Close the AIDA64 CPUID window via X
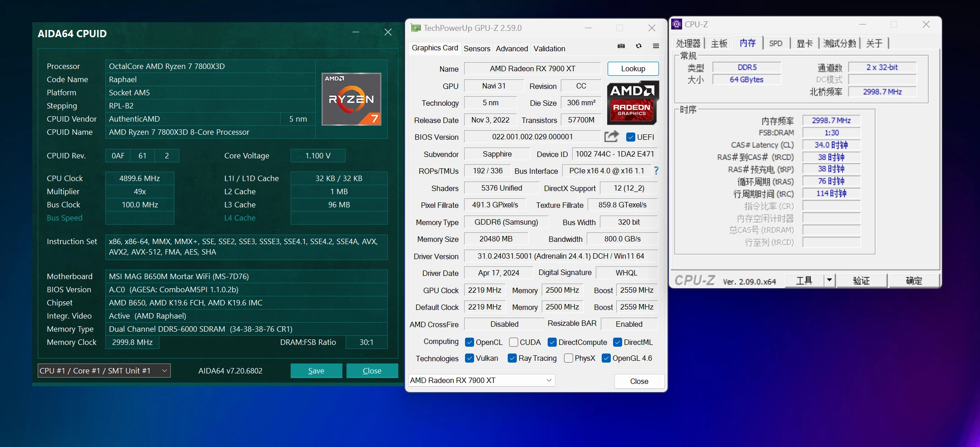 pos(388,32)
